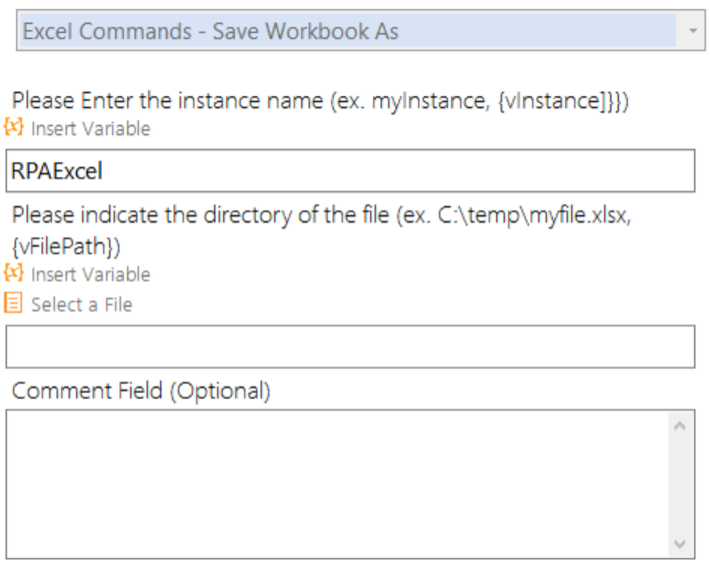Open the Excel Commands dropdown arrow
The image size is (710, 566).
(x=692, y=31)
